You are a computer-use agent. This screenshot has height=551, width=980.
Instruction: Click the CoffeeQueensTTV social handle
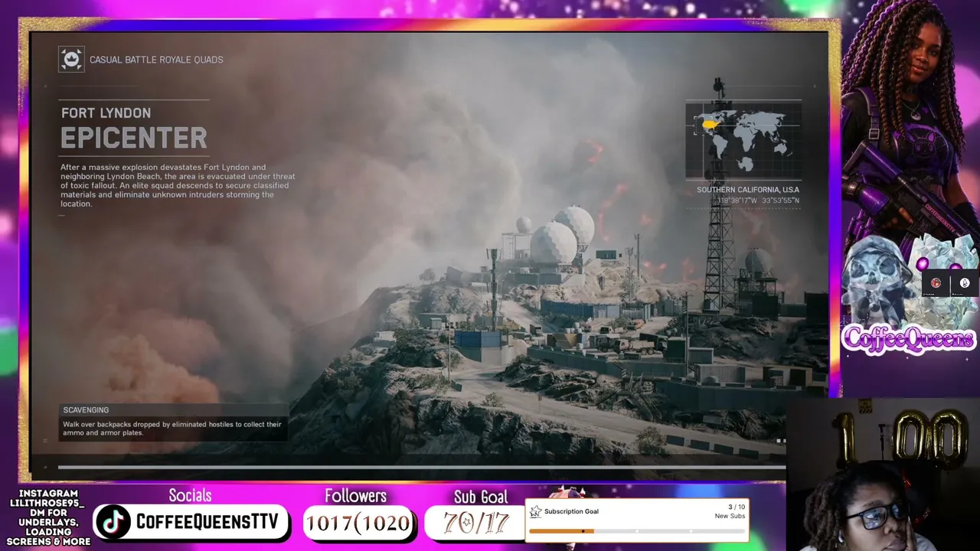click(207, 522)
